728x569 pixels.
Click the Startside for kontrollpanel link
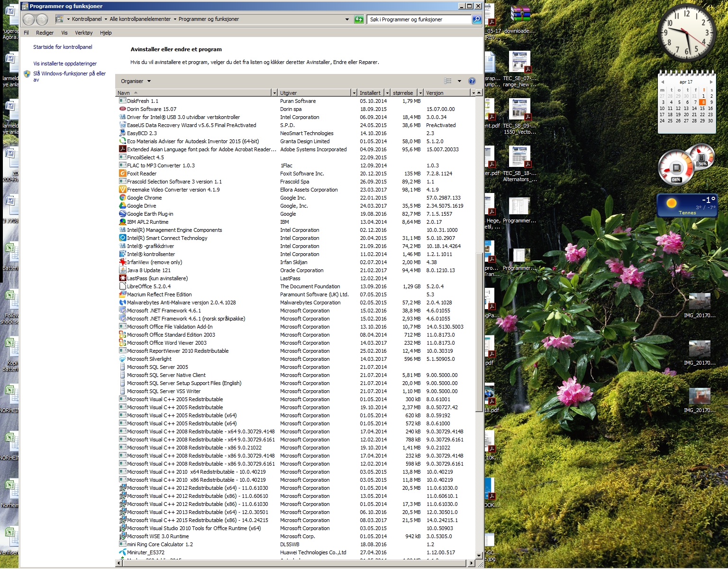tap(63, 47)
